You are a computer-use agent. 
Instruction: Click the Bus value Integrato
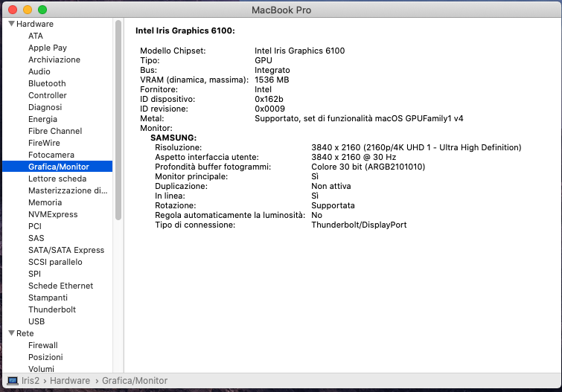pos(272,70)
